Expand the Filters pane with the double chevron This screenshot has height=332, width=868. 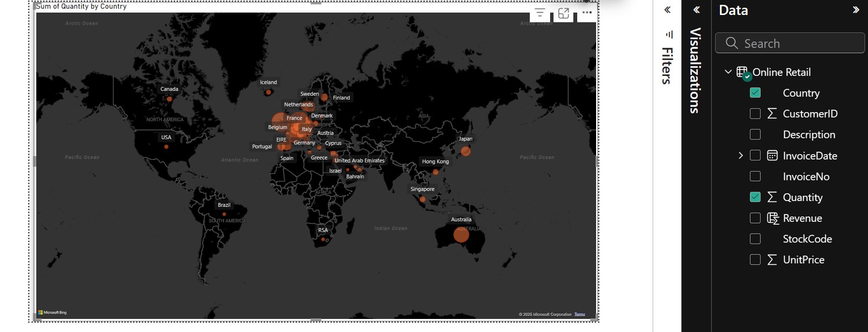pos(667,10)
